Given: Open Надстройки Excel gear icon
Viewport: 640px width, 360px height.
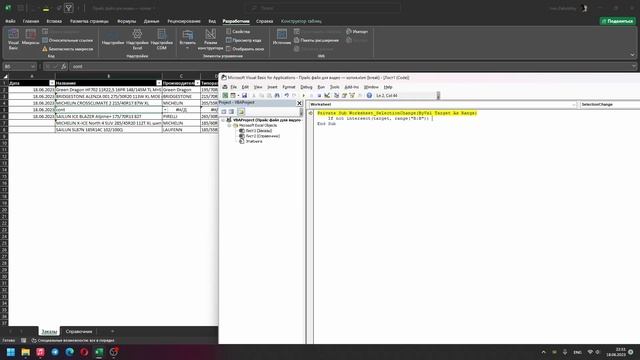Looking at the screenshot, I should point(137,39).
